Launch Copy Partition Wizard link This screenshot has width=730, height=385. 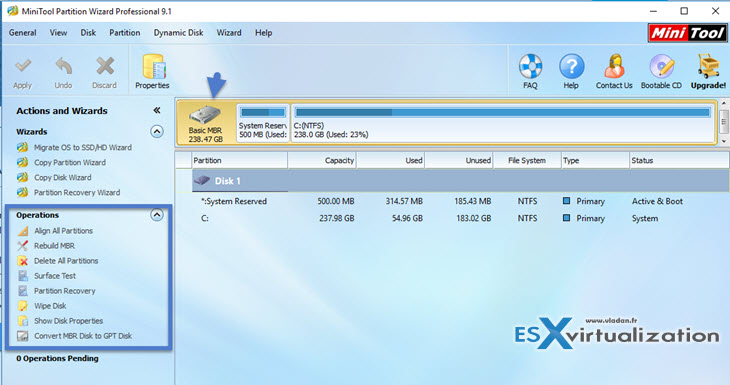[70, 162]
